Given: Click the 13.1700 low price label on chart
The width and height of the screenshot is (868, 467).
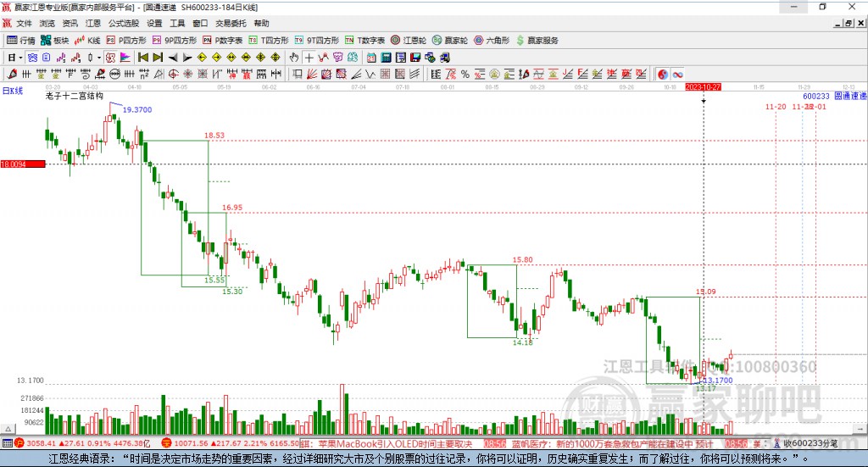Looking at the screenshot, I should (x=717, y=381).
